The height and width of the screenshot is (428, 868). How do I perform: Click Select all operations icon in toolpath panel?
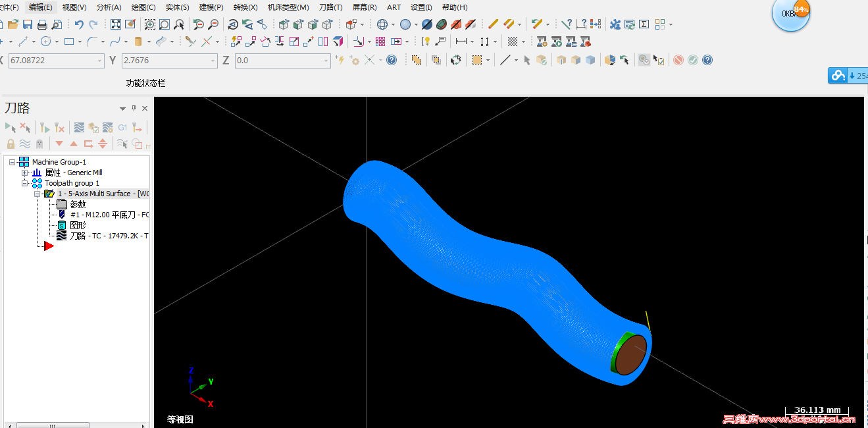[11, 127]
